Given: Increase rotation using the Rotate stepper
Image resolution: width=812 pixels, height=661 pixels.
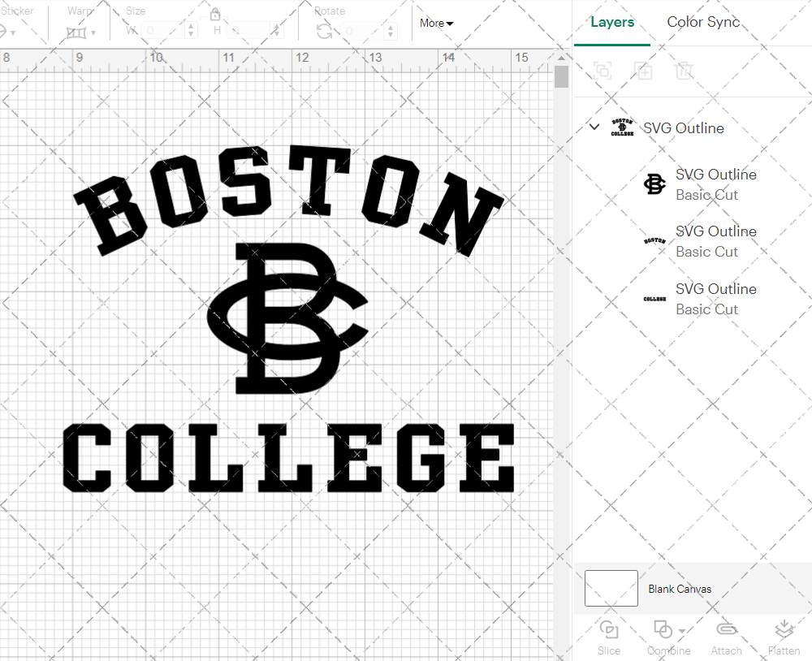Looking at the screenshot, I should [x=390, y=25].
